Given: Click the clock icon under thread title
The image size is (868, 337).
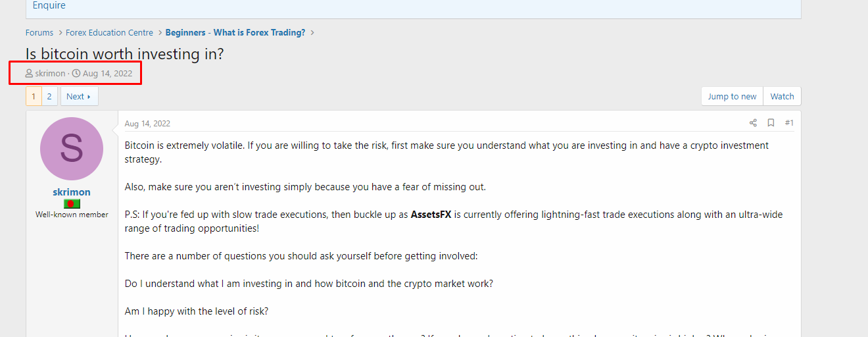Looking at the screenshot, I should click(76, 74).
